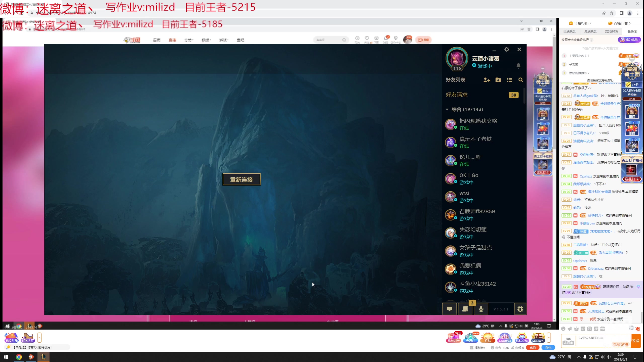
Task: Click the 重新连接 reconnect button
Action: 242,179
